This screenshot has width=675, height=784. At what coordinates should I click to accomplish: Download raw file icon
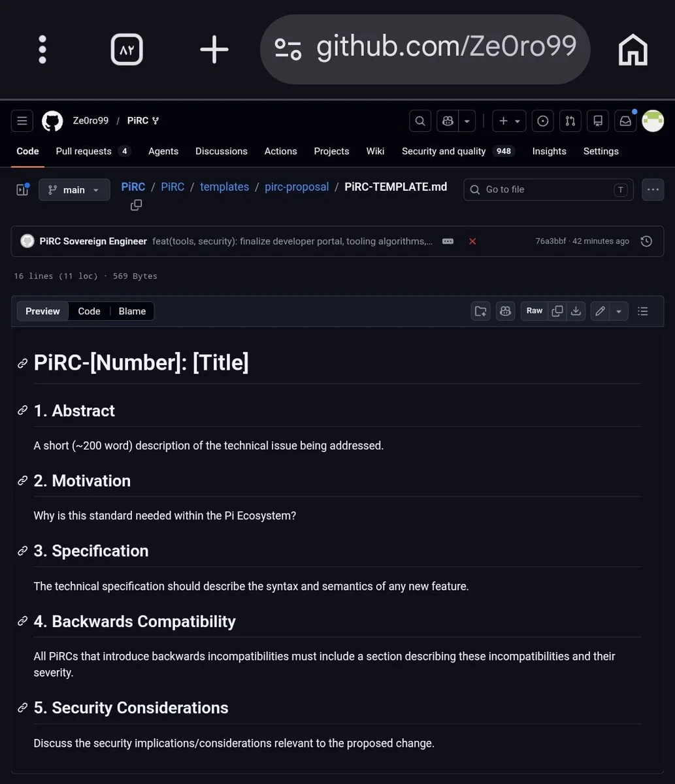pos(576,311)
